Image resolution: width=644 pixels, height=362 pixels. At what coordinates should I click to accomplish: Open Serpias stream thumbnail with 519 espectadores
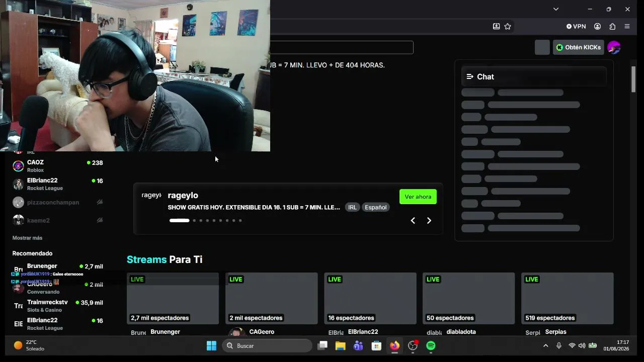click(x=567, y=298)
